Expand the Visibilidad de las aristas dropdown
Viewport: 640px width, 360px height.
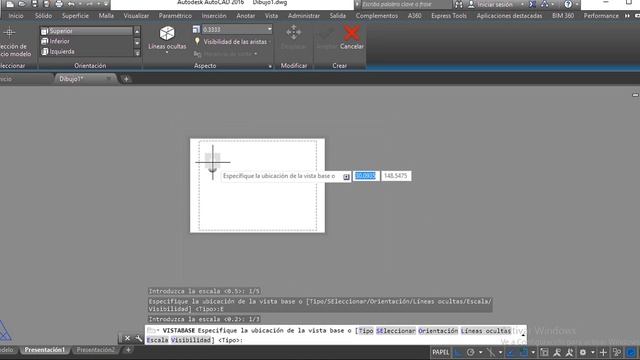click(270, 42)
